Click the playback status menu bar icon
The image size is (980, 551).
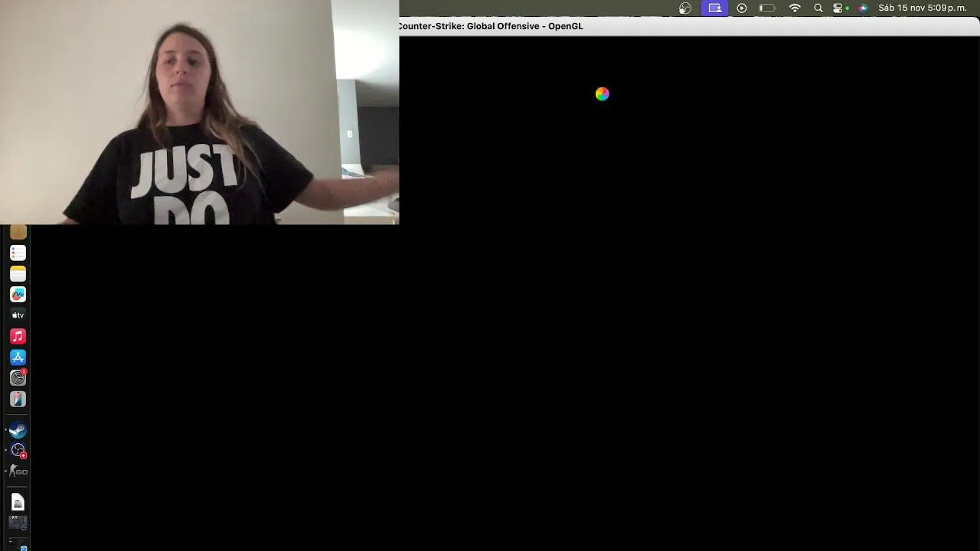coord(742,8)
